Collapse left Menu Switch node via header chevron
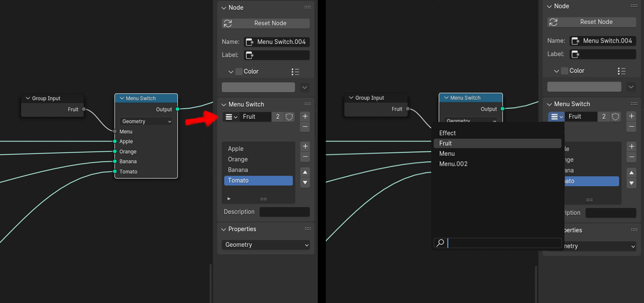The width and height of the screenshot is (644, 303). 122,98
